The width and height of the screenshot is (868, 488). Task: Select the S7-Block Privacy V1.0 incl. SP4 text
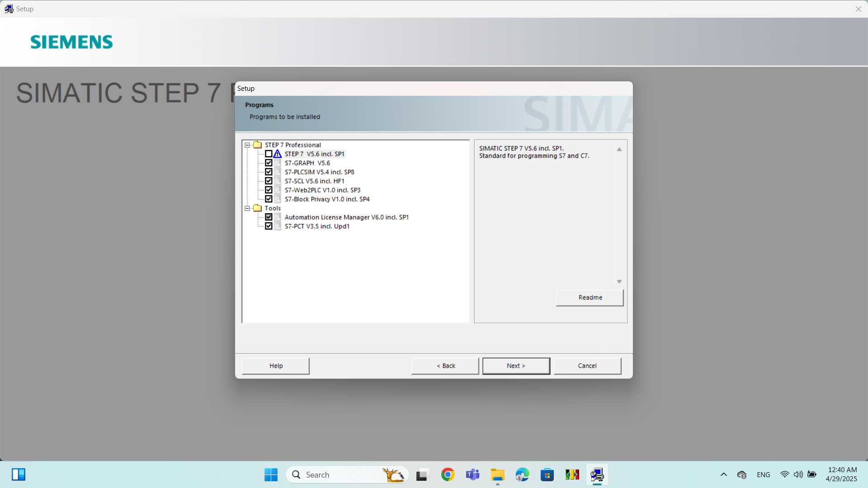tap(327, 199)
